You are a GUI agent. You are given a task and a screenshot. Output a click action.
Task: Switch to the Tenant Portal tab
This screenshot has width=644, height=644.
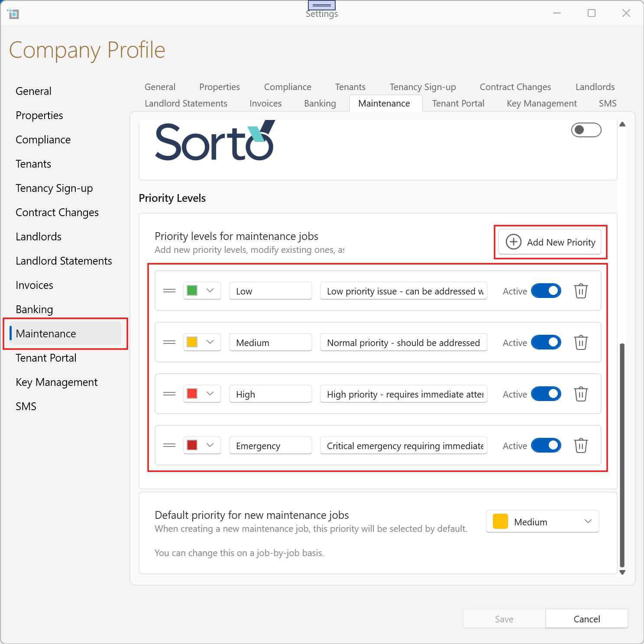pos(458,104)
